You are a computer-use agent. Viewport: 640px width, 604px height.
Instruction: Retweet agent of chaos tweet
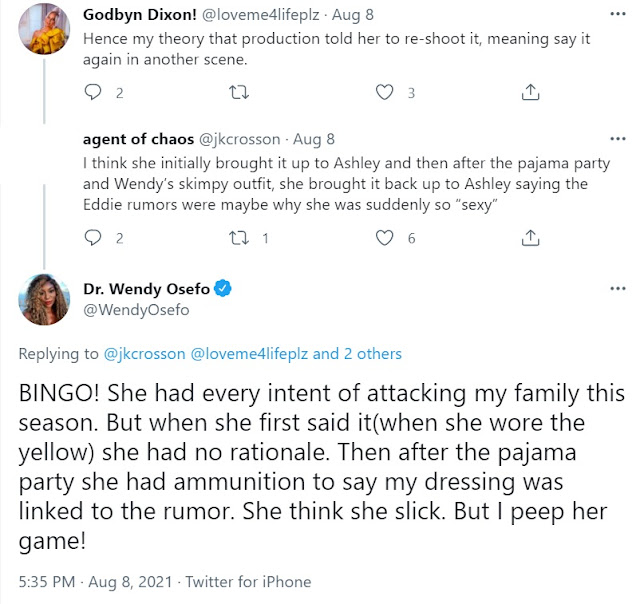(238, 238)
